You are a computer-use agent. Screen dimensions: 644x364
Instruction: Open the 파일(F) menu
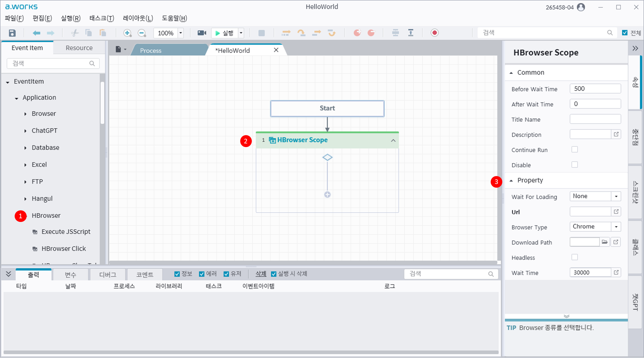point(14,18)
